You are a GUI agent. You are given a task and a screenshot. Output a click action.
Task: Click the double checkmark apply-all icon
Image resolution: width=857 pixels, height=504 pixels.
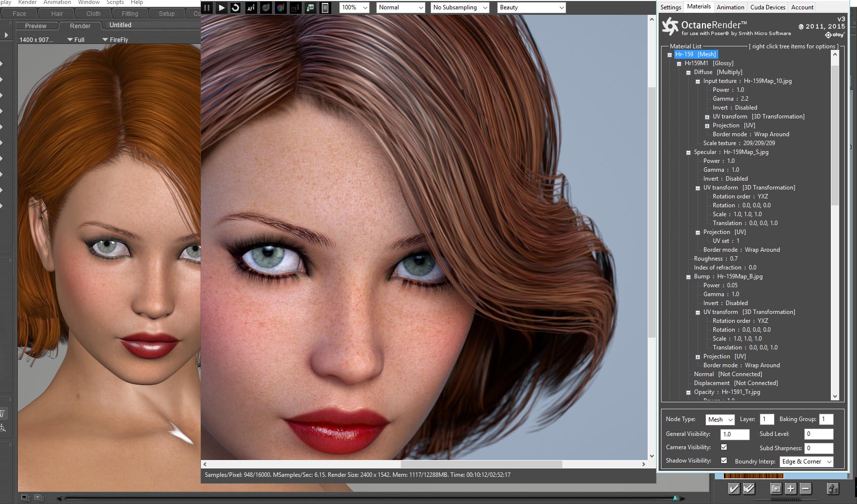pos(749,488)
